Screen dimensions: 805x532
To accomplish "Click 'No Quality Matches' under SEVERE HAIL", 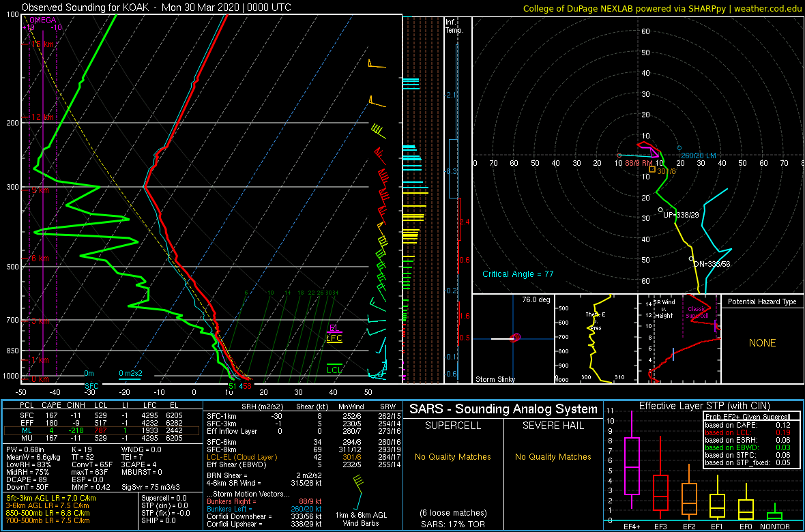I will coord(554,456).
